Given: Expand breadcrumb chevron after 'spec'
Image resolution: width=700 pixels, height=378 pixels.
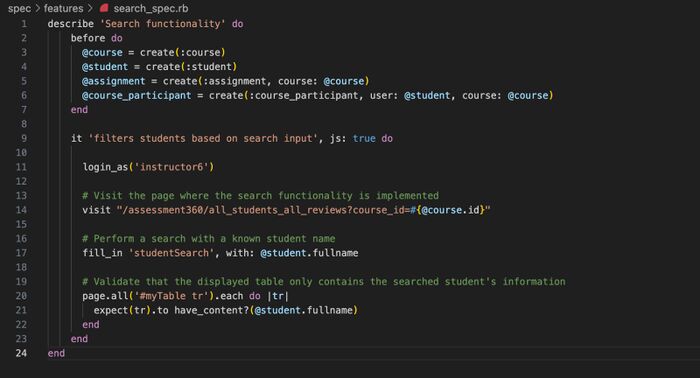Looking at the screenshot, I should coord(38,8).
